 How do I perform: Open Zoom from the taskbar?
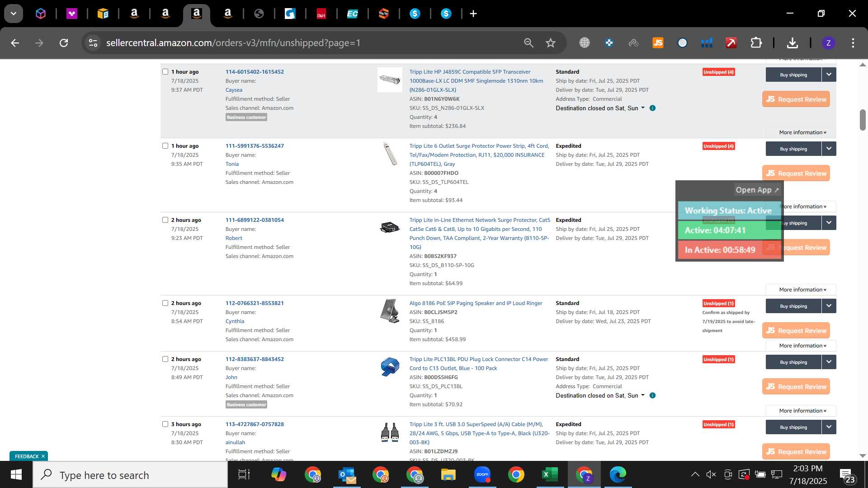[x=482, y=475]
